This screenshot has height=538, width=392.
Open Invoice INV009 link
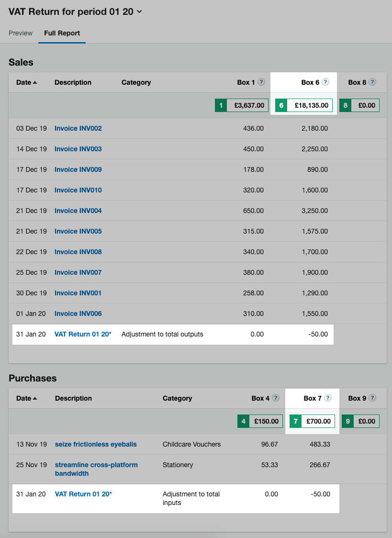tap(78, 169)
